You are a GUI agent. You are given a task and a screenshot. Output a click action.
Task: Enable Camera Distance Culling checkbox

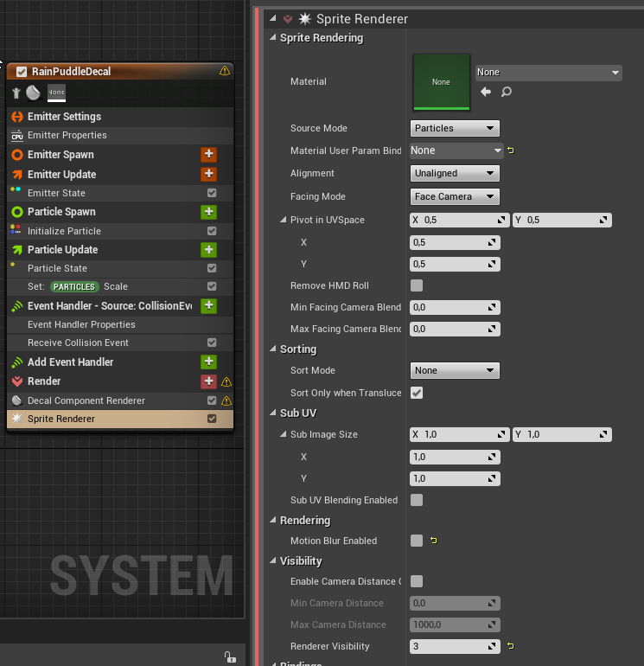417,581
